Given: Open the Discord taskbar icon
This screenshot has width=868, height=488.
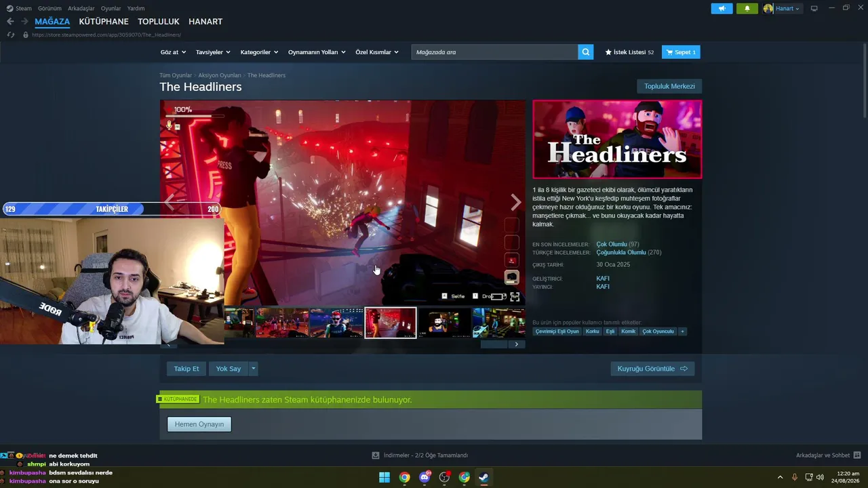Looking at the screenshot, I should (425, 477).
